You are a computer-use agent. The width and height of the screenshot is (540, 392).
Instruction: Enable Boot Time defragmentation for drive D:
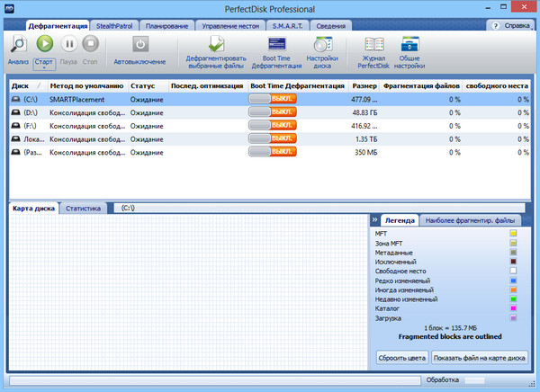[x=271, y=112]
